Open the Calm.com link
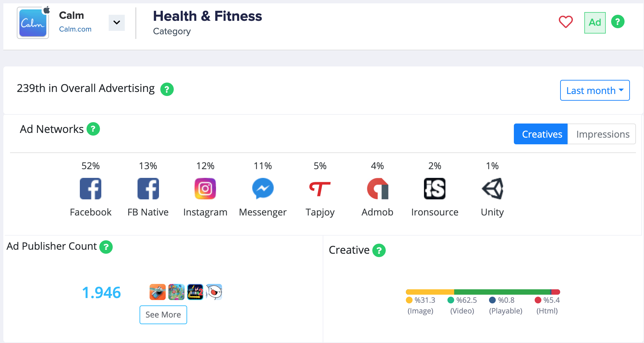The height and width of the screenshot is (343, 644). (x=75, y=29)
